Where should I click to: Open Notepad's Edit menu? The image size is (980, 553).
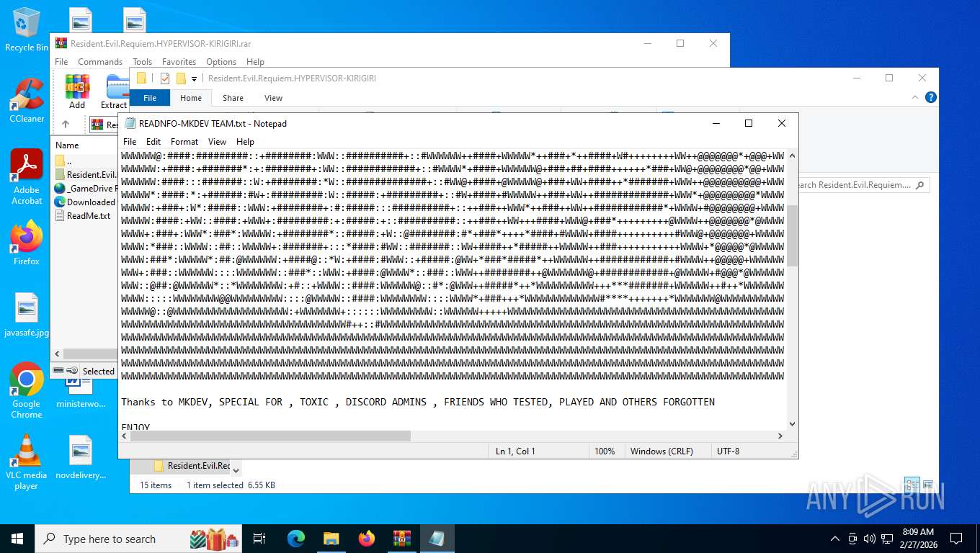click(x=153, y=142)
